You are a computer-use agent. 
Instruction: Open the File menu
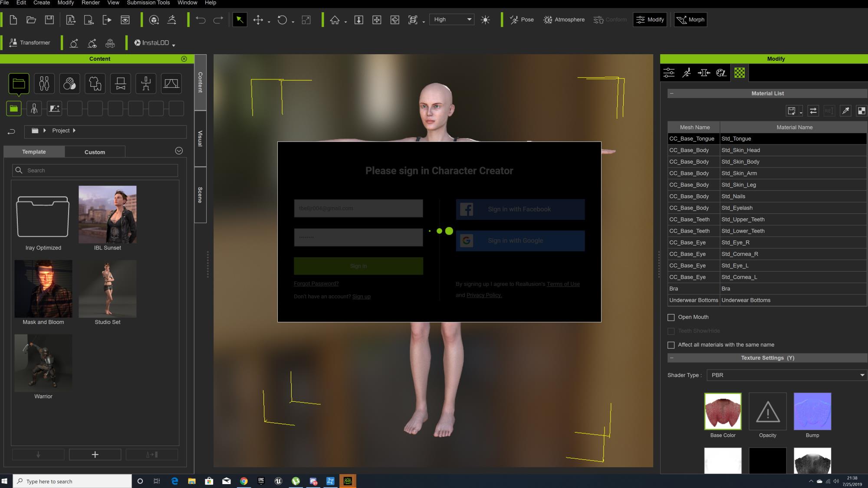(5, 3)
